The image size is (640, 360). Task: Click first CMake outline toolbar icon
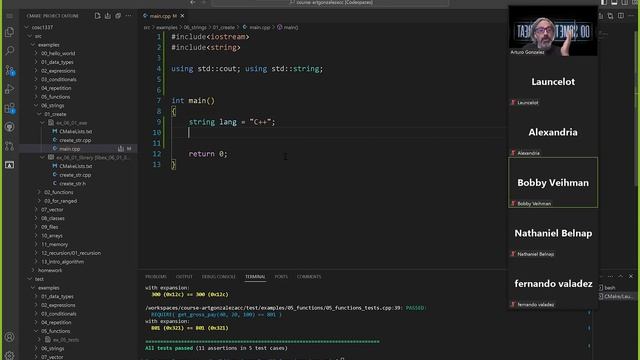(97, 16)
